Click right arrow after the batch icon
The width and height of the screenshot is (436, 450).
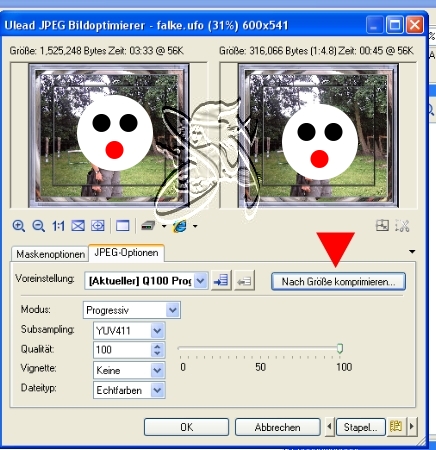coord(412,427)
